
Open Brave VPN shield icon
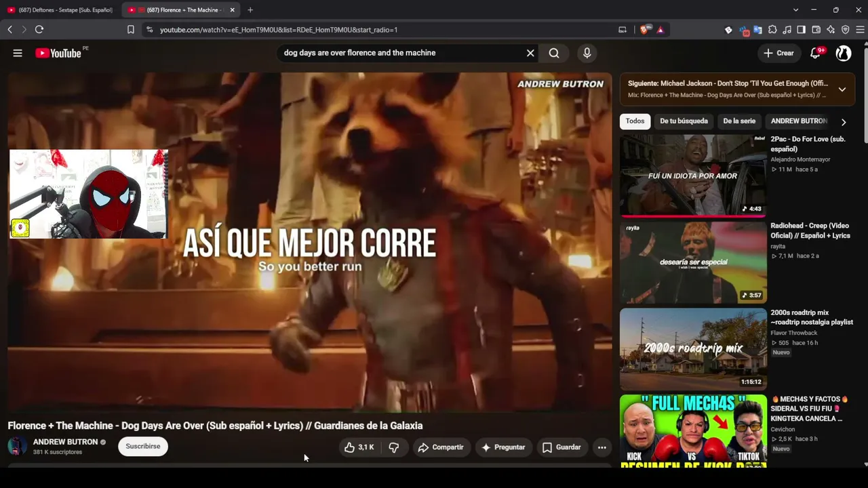(846, 30)
